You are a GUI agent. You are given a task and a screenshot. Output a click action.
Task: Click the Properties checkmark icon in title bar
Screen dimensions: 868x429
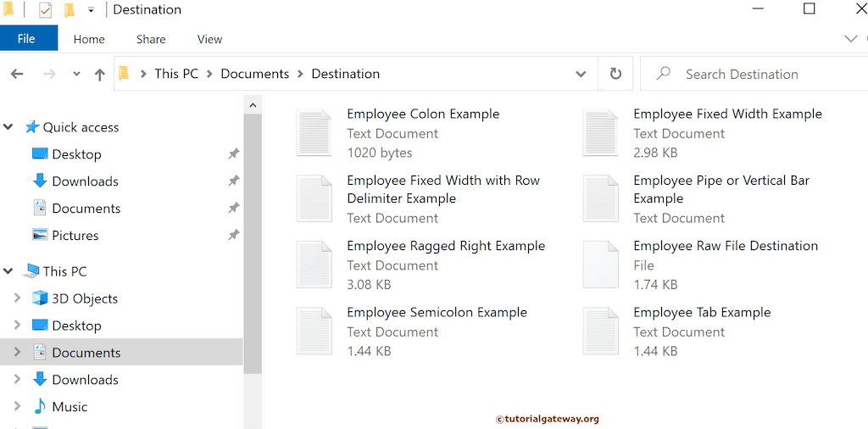pos(46,10)
